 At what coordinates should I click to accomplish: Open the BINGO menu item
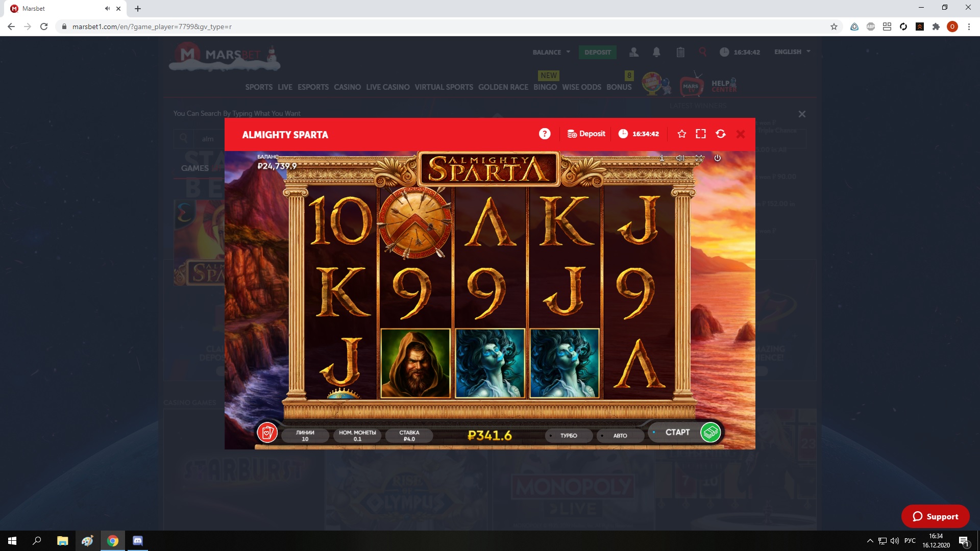[545, 87]
